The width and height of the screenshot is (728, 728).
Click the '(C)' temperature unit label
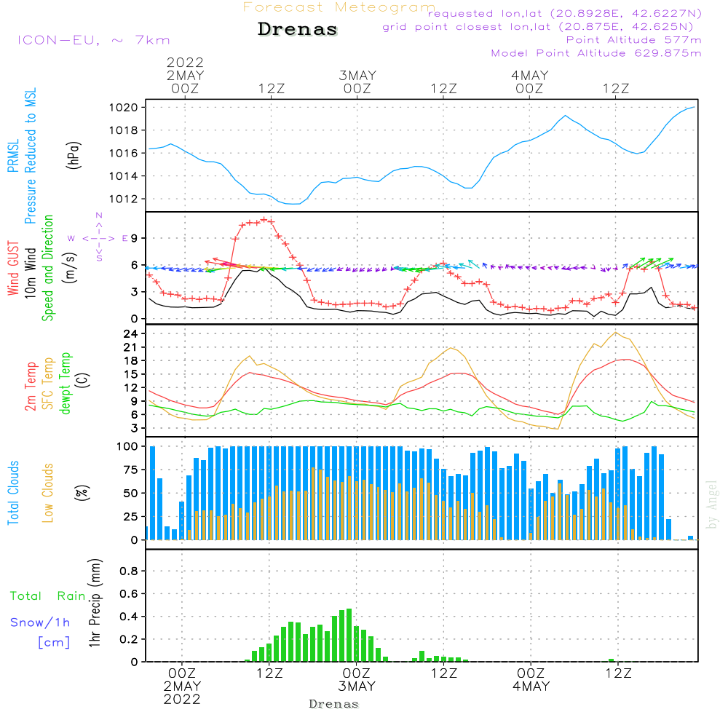pyautogui.click(x=83, y=380)
